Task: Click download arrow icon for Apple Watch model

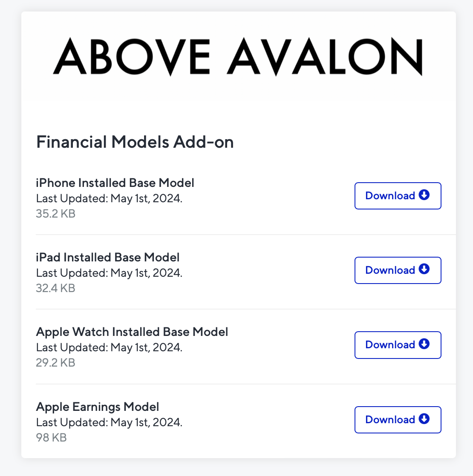Action: [x=424, y=344]
